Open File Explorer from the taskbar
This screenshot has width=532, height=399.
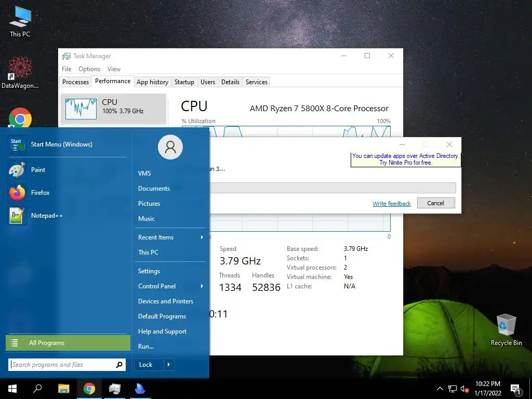(63, 389)
